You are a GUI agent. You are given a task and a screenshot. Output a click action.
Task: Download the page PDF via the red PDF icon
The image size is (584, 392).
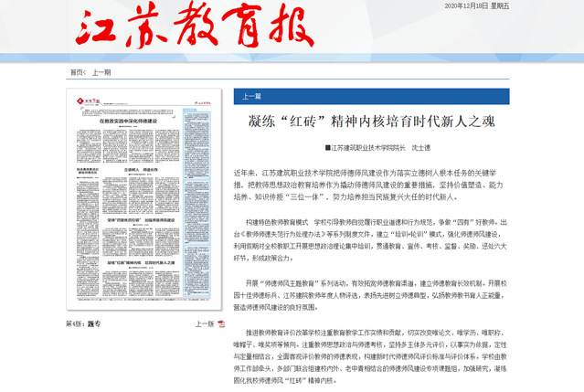[220, 324]
